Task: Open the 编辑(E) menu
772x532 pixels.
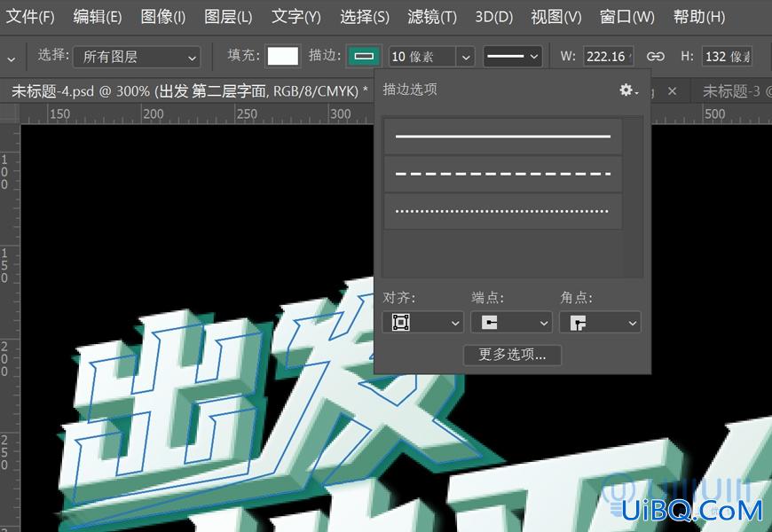Action: tap(98, 17)
